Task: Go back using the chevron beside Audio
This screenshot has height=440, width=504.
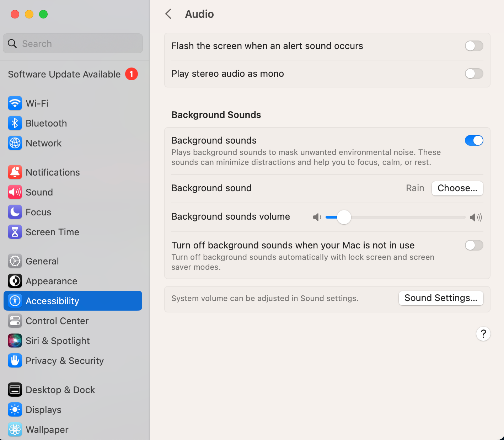Action: click(x=168, y=14)
